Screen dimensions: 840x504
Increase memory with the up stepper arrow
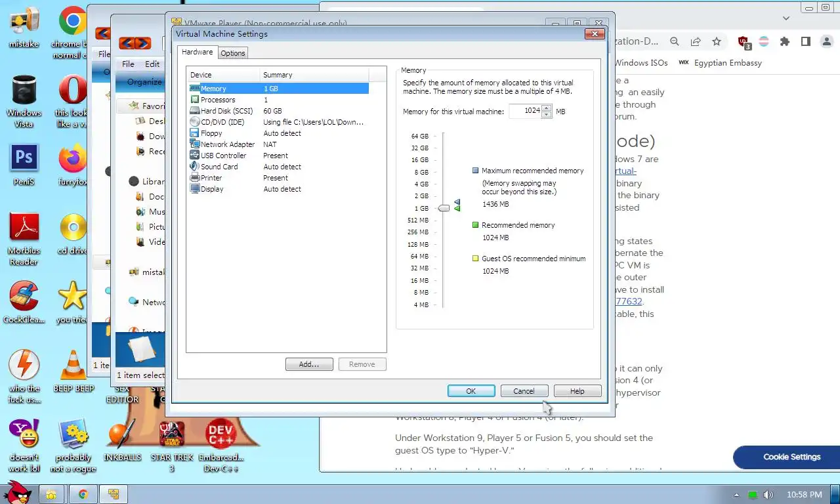(x=547, y=108)
